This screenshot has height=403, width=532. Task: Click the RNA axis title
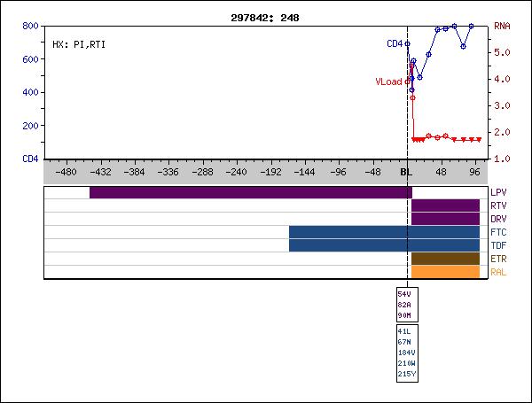[x=502, y=27]
